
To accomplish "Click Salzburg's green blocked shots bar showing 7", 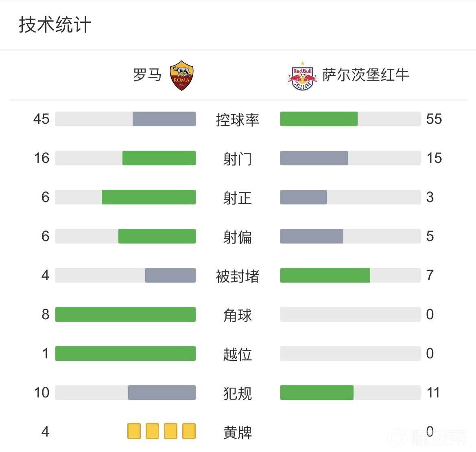I will click(x=325, y=275).
